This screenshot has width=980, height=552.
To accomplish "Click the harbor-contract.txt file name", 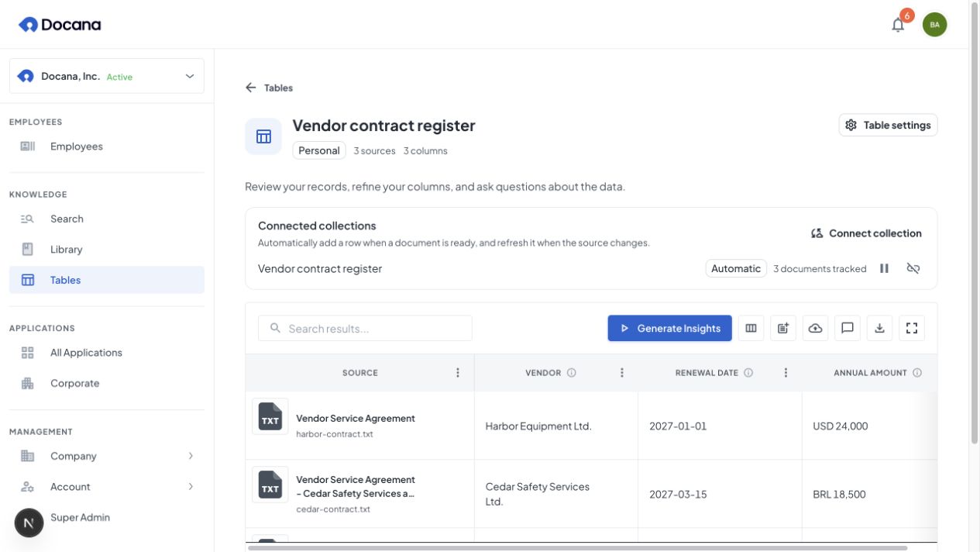I will tap(335, 434).
